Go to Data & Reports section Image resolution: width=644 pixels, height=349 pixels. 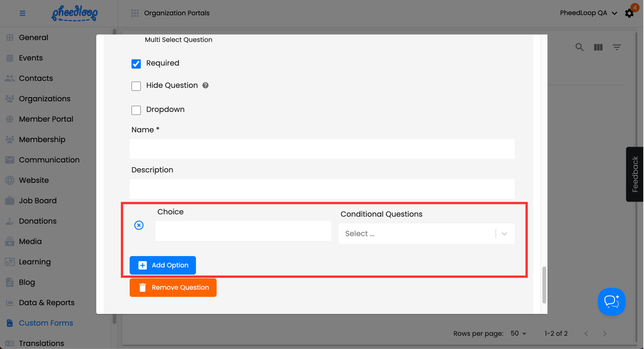[x=46, y=303]
